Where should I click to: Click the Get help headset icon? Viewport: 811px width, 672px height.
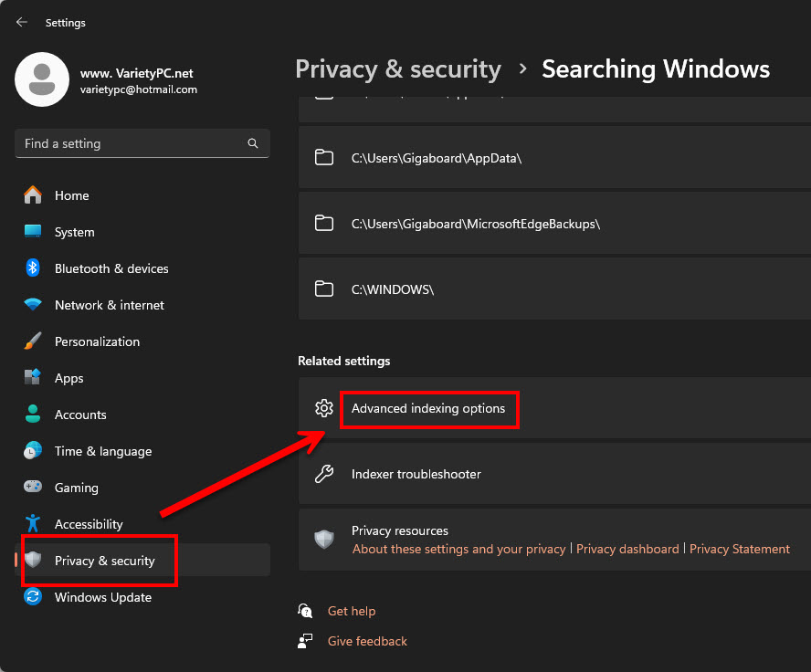point(305,611)
